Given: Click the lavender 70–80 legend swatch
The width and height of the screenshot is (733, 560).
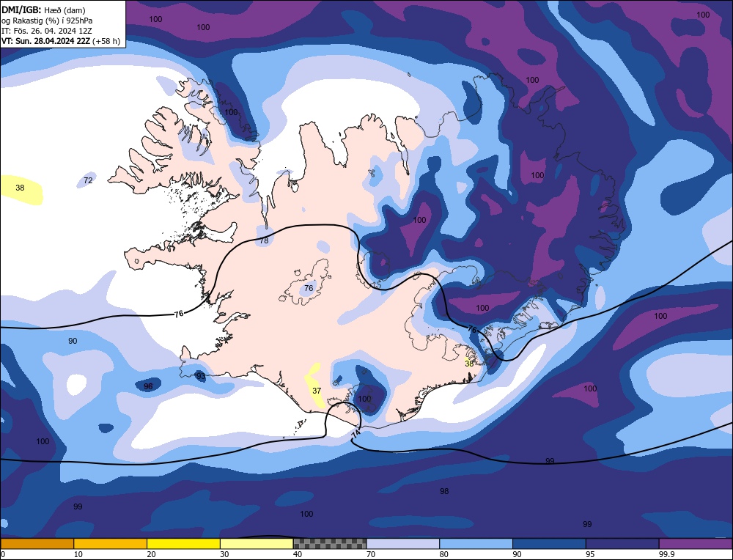Looking at the screenshot, I should point(403,544).
